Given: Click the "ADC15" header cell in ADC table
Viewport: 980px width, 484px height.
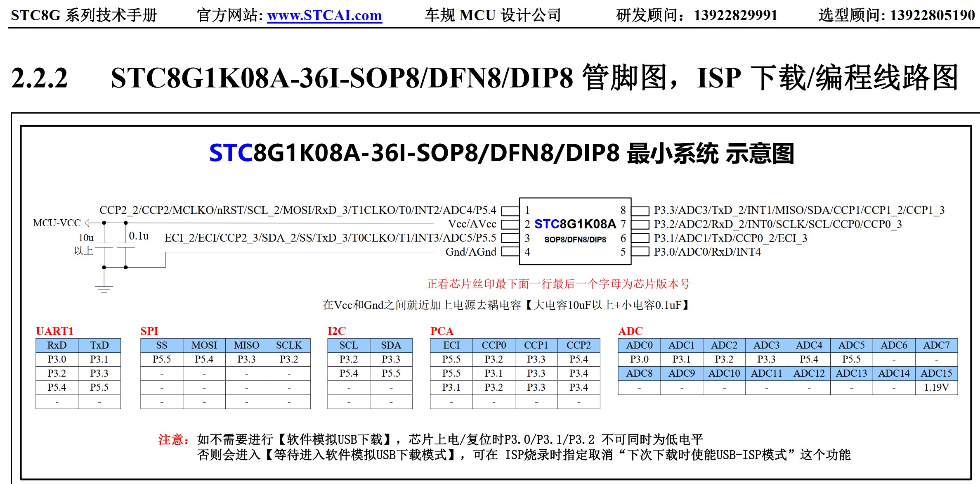Looking at the screenshot, I should 937,373.
